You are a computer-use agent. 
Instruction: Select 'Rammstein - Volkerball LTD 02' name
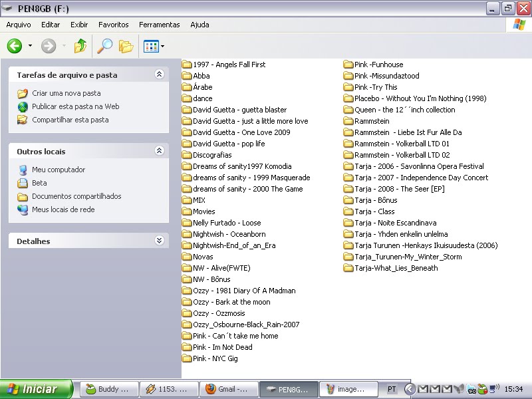(x=402, y=155)
